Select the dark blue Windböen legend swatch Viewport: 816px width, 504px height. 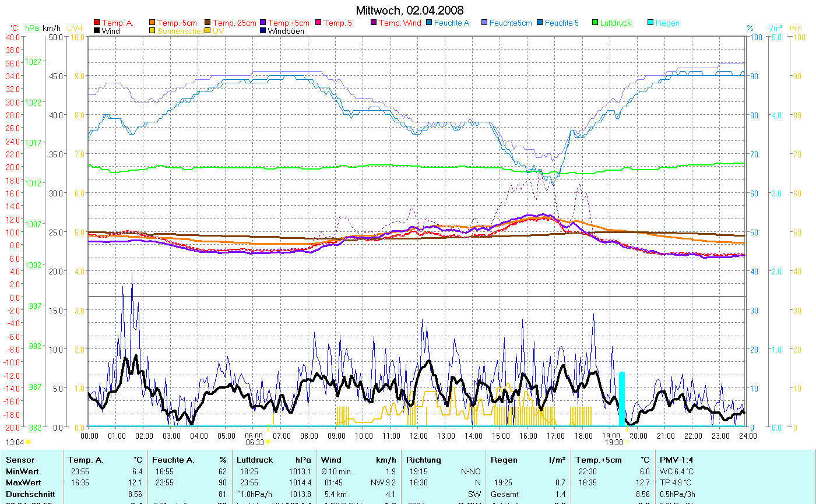pos(263,31)
